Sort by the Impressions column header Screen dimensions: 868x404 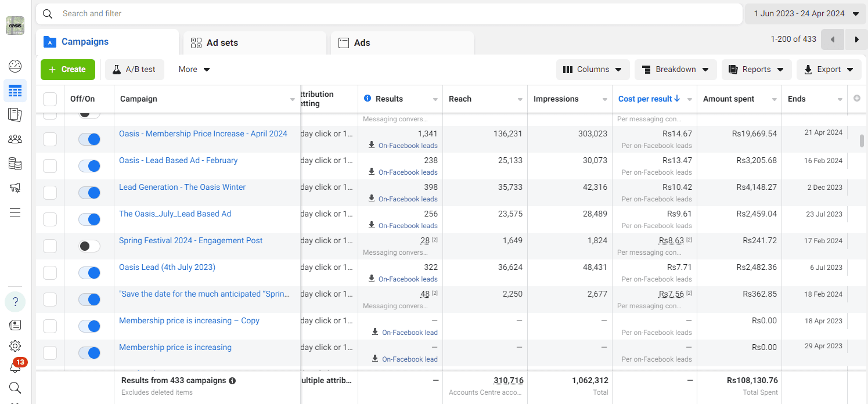(x=556, y=99)
